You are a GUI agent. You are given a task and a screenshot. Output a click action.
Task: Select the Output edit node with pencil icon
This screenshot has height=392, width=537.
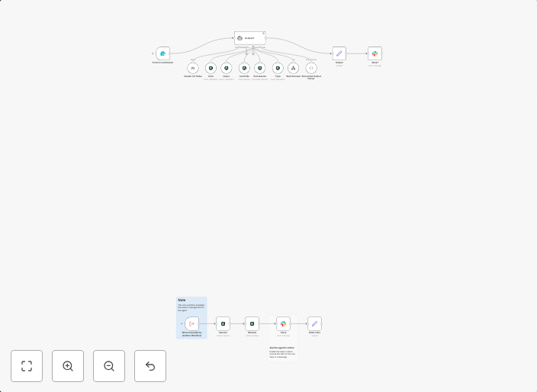click(x=339, y=53)
